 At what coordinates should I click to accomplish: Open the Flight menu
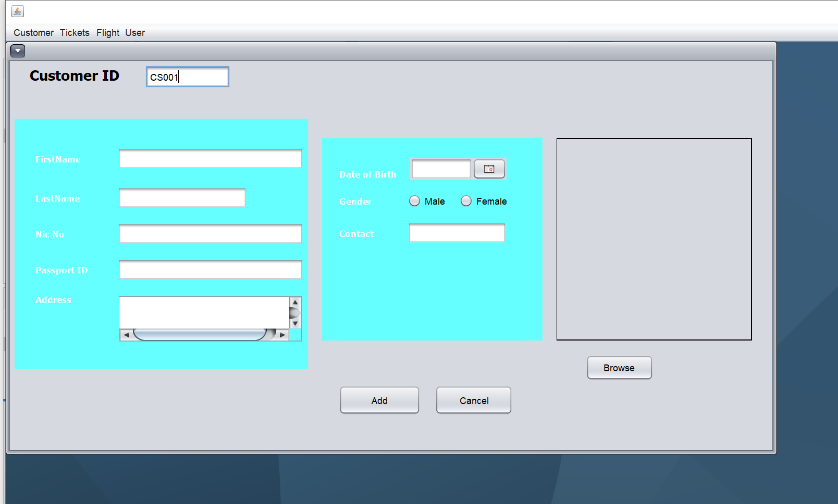[108, 33]
